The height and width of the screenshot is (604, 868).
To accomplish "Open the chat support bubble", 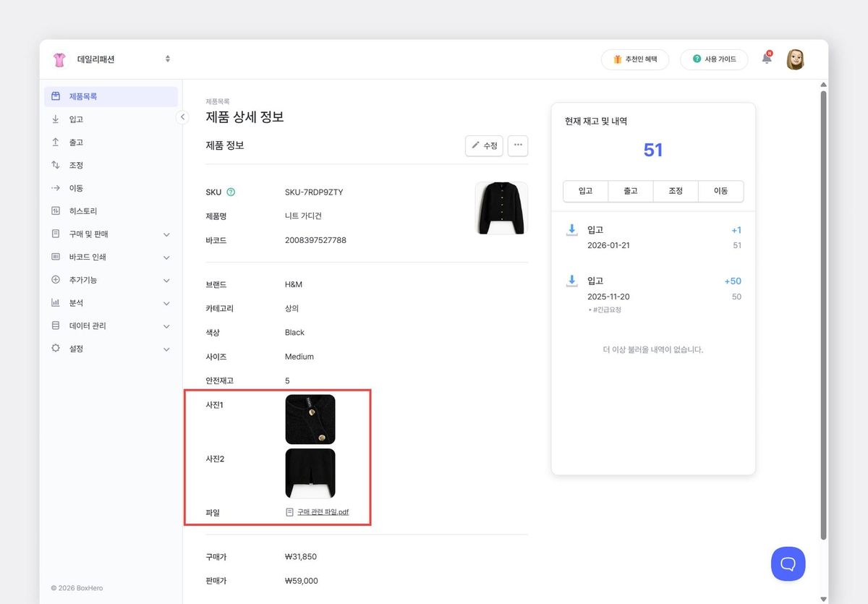I will pos(788,563).
